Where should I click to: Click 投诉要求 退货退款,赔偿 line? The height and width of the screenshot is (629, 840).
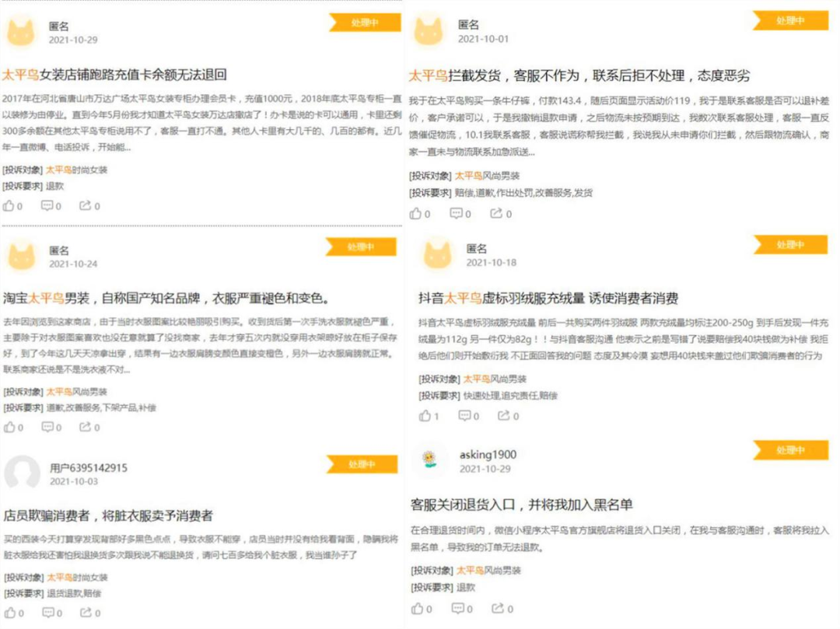(53, 594)
